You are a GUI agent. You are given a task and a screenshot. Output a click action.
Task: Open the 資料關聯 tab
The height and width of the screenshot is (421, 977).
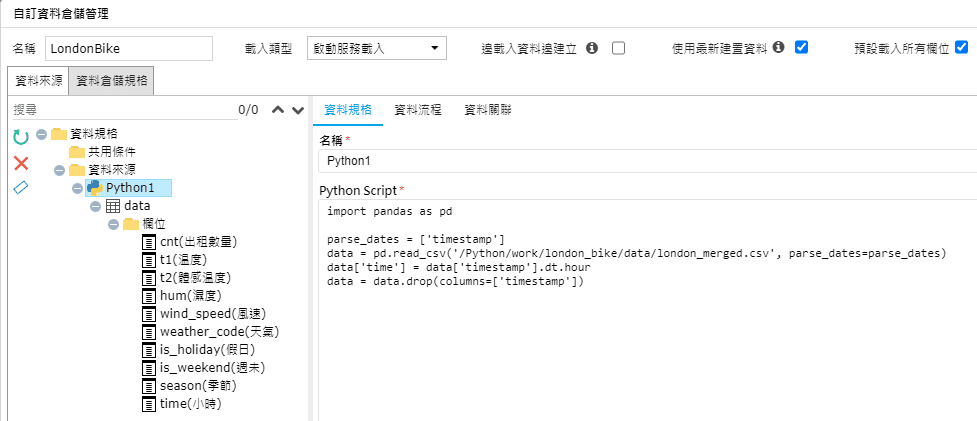[488, 110]
